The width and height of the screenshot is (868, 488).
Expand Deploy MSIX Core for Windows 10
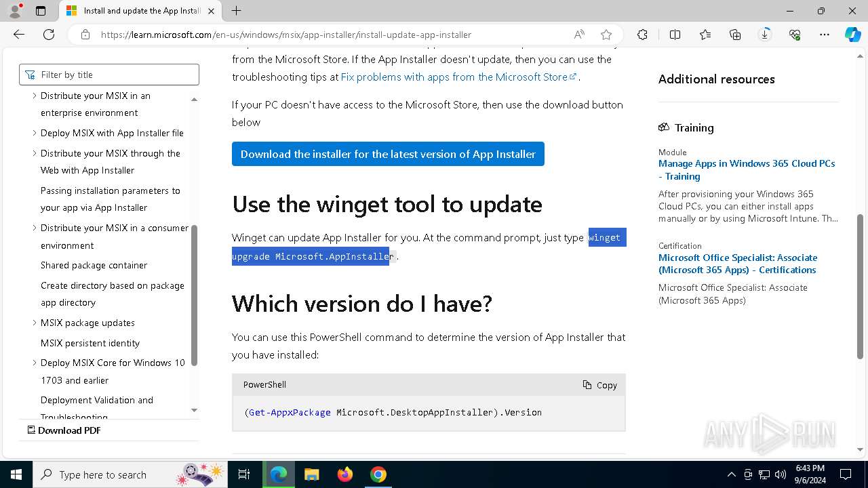pyautogui.click(x=35, y=363)
